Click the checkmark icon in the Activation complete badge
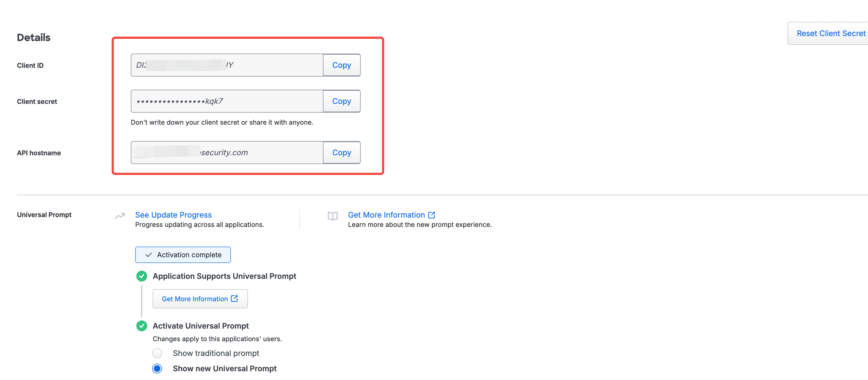 [149, 255]
